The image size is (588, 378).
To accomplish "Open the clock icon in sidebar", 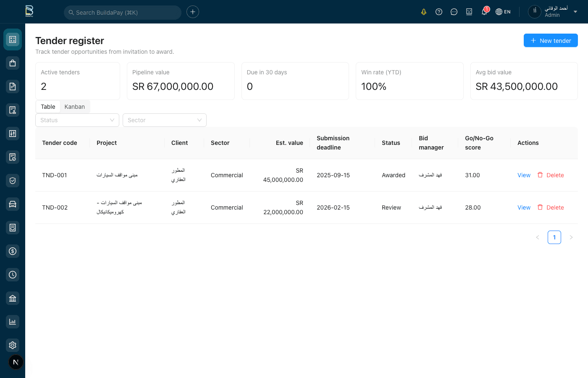I will pyautogui.click(x=13, y=275).
